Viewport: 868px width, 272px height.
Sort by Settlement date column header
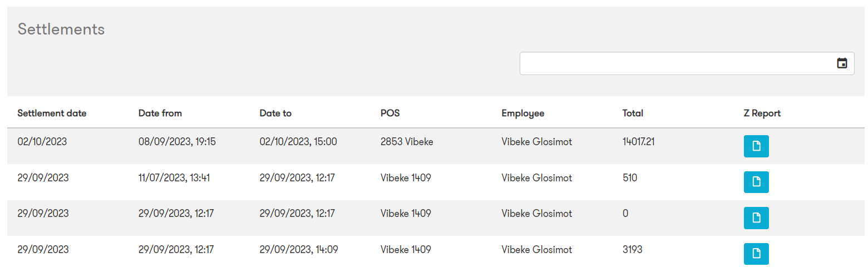tap(52, 113)
